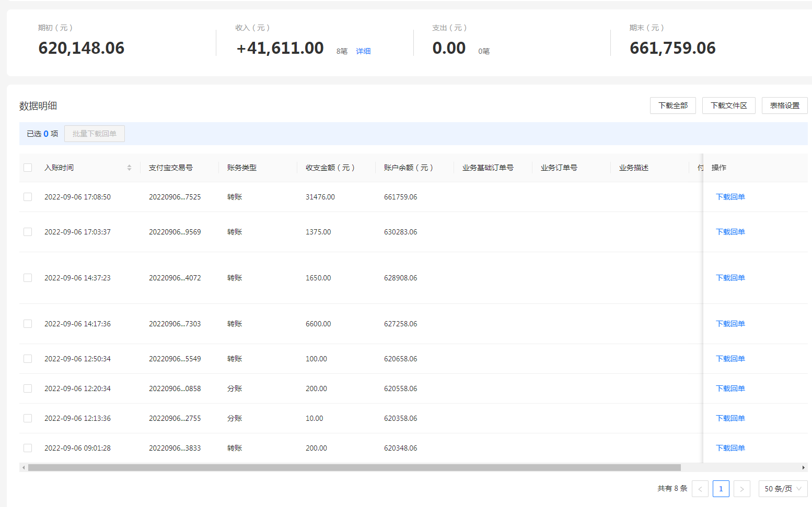Screen dimensions: 812x507
Task: Open 下载文件区 download area
Action: point(728,105)
